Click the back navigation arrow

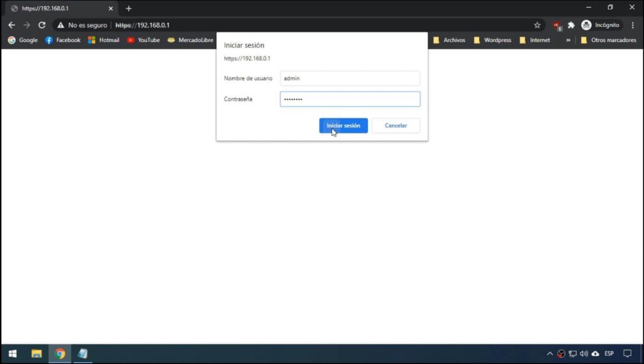11,25
